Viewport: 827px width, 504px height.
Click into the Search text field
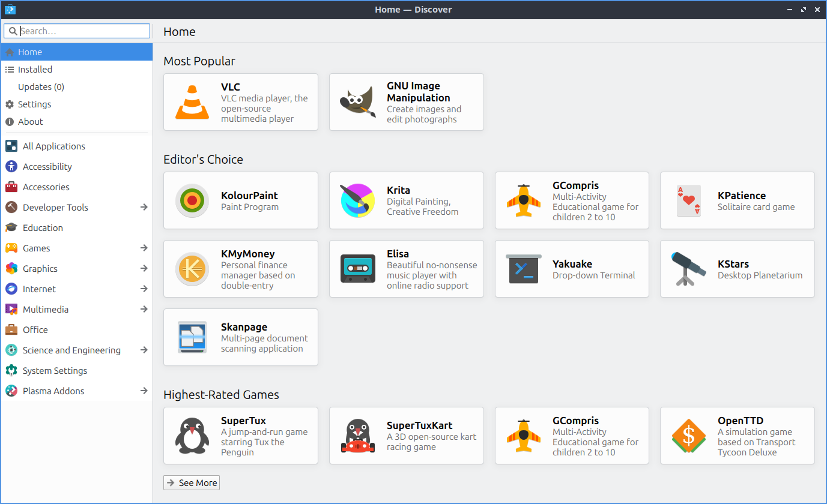coord(83,31)
